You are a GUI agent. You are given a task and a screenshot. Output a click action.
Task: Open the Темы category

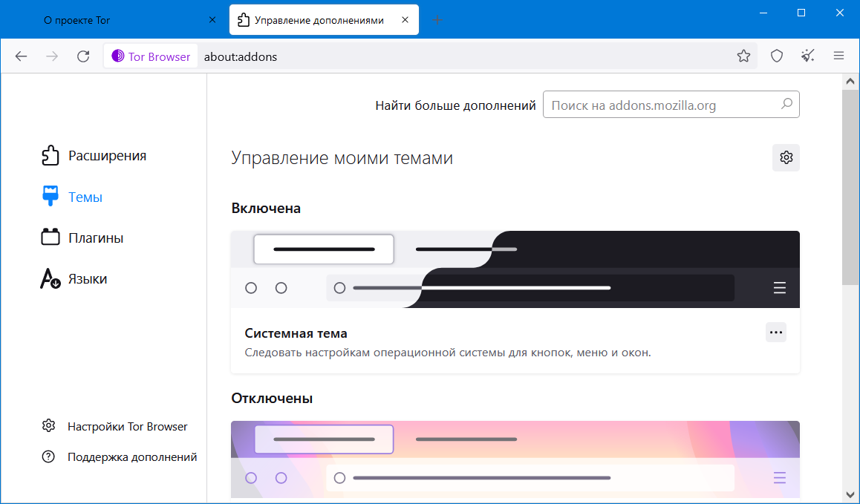click(72, 197)
